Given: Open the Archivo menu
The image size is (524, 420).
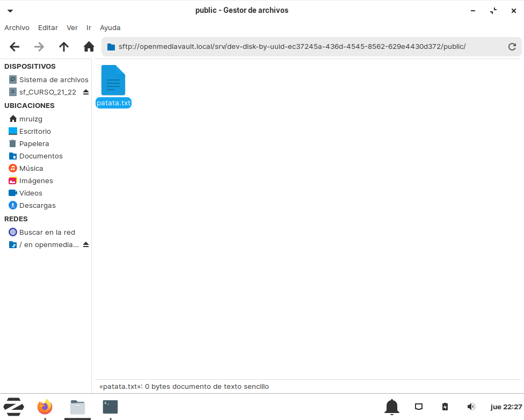Looking at the screenshot, I should [x=17, y=27].
